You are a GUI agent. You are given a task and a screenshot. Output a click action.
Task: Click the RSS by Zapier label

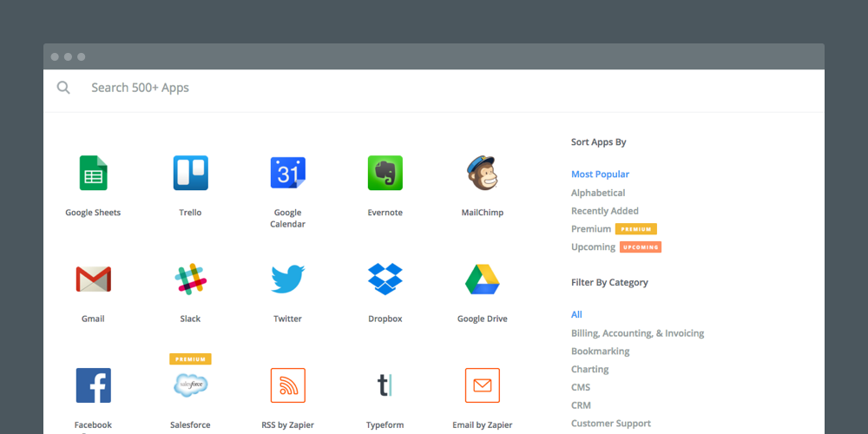click(x=288, y=425)
